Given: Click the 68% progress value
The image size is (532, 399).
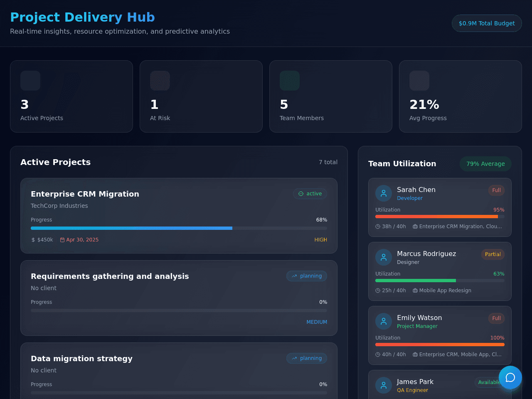Looking at the screenshot, I should (x=322, y=220).
